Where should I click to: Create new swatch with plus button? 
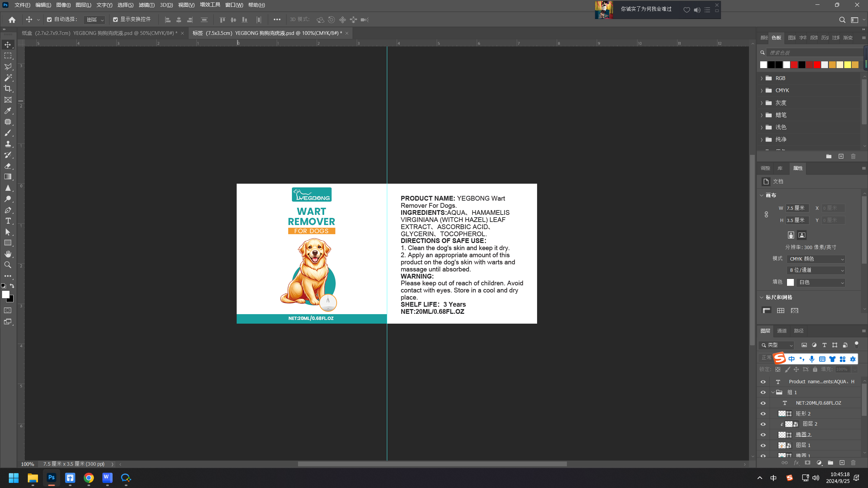[x=841, y=156]
